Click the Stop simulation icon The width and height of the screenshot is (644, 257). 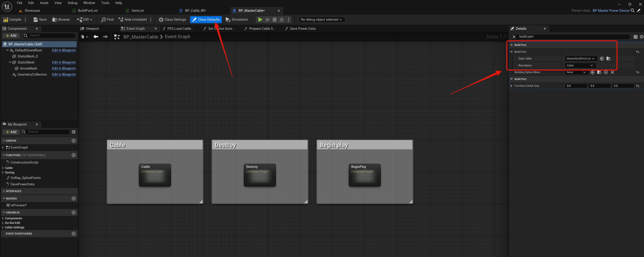pos(274,19)
